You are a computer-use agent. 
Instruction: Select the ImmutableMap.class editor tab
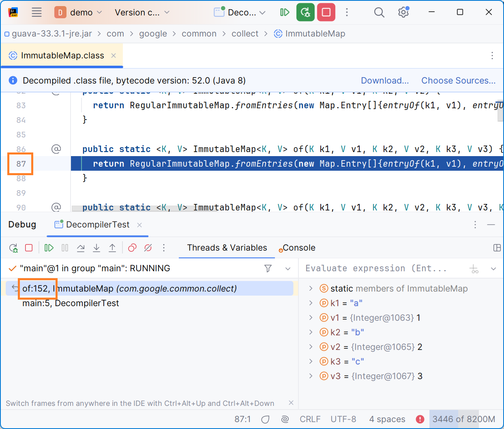coord(62,56)
